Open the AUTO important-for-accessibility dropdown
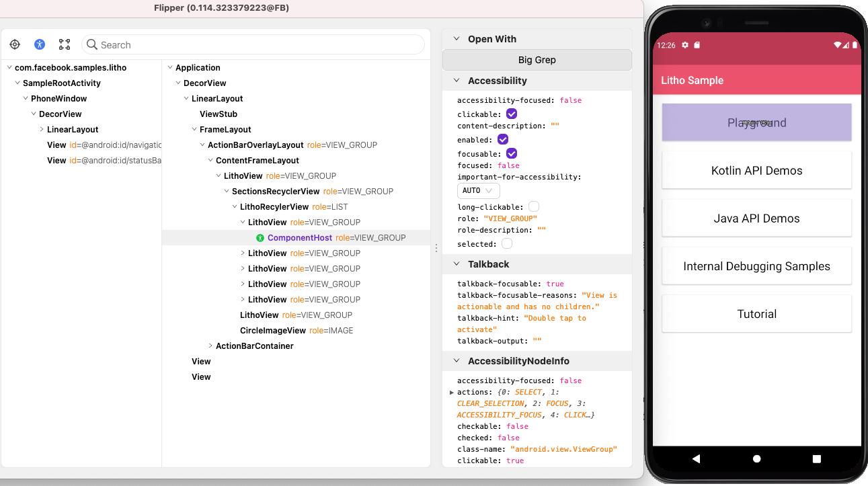The height and width of the screenshot is (486, 868). 478,190
